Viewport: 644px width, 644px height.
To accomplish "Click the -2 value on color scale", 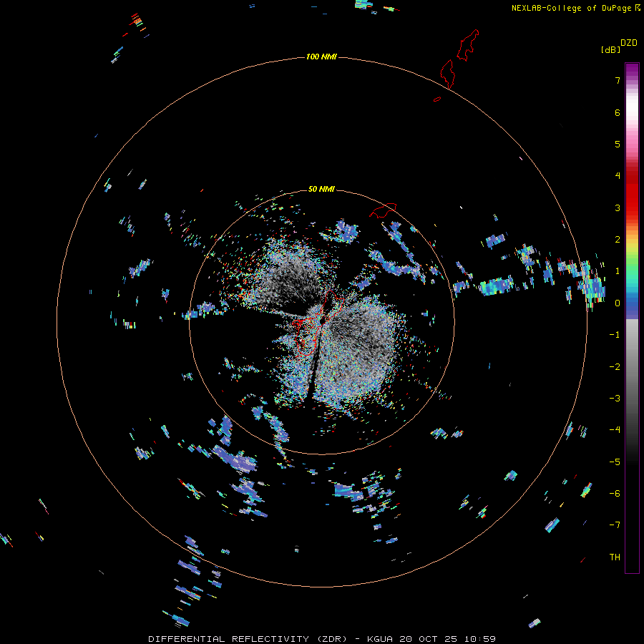I will click(x=615, y=367).
